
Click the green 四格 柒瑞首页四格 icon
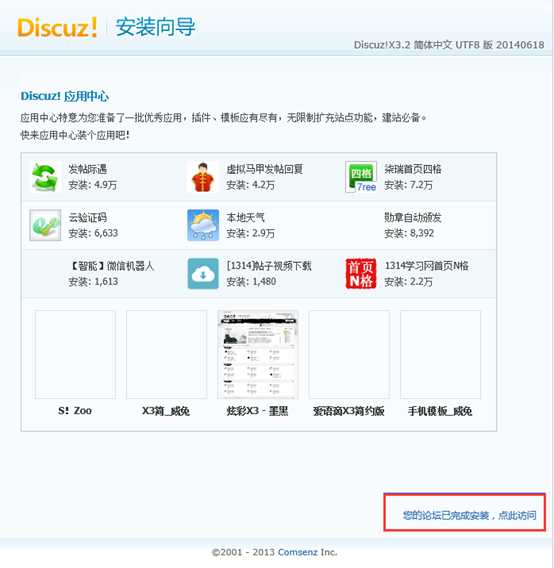coord(361,177)
